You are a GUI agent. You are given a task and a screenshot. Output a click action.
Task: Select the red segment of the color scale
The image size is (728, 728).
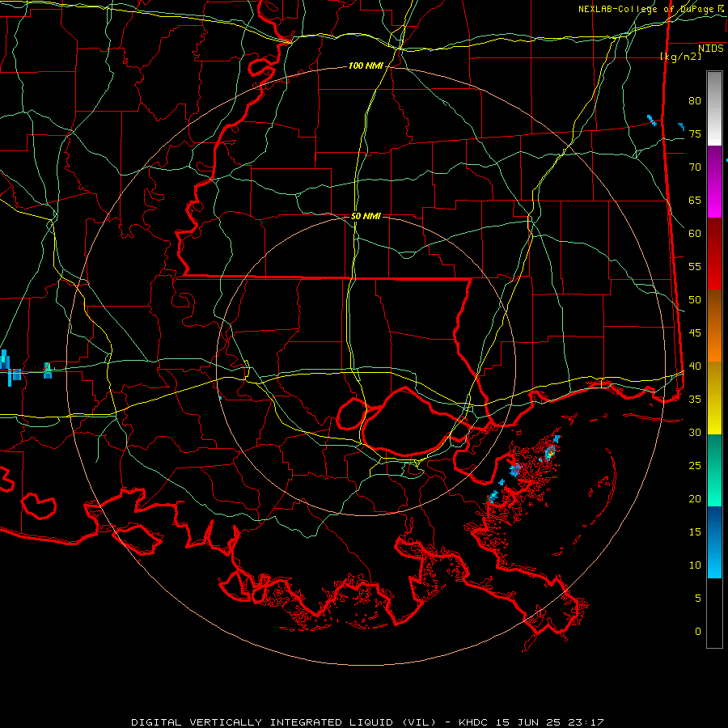click(x=714, y=254)
